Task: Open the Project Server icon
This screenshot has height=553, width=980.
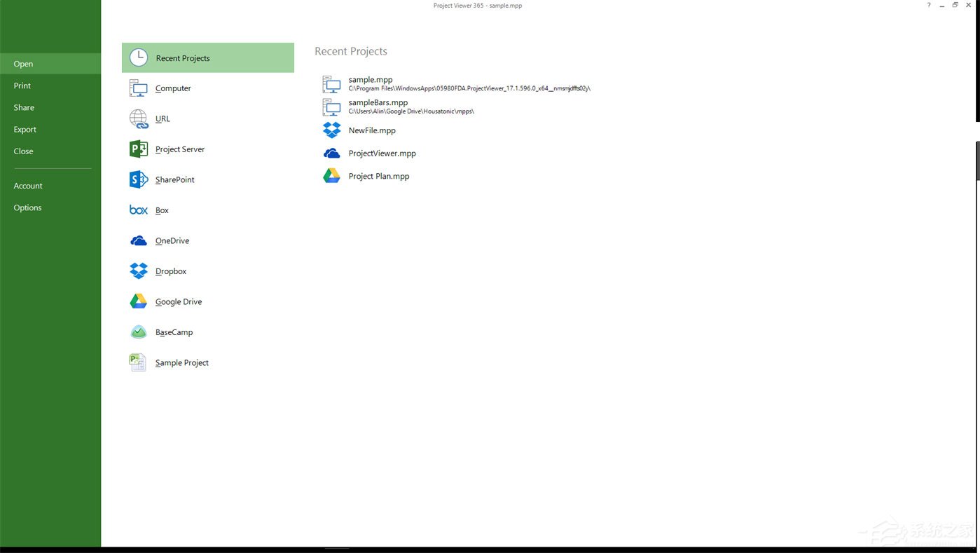Action: pos(138,149)
